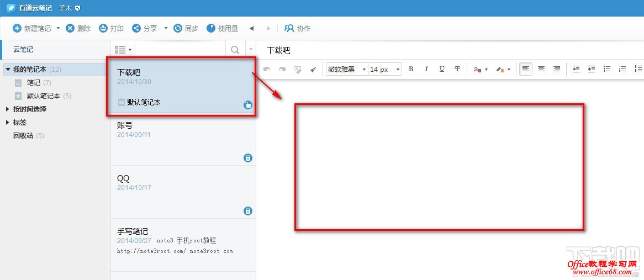Click the format painter brush icon
This screenshot has height=280, width=644.
(x=313, y=70)
